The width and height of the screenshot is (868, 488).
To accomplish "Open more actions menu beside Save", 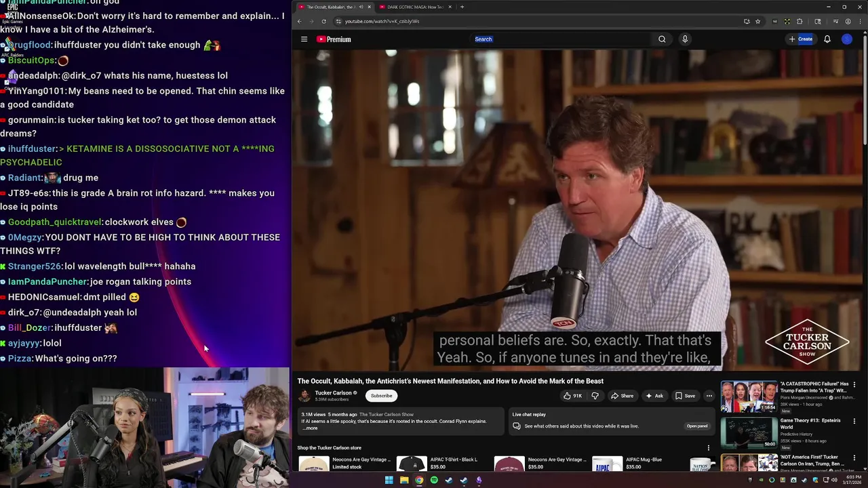I will pyautogui.click(x=709, y=396).
